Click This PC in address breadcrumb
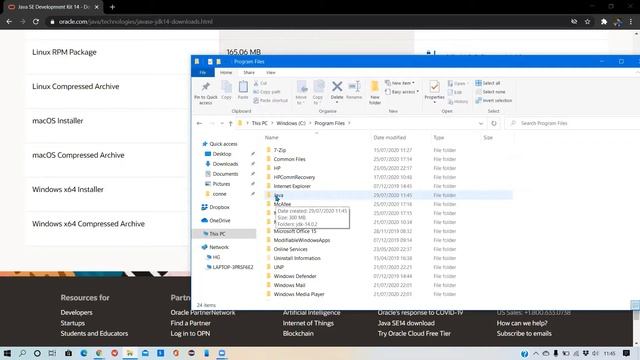 (260, 123)
